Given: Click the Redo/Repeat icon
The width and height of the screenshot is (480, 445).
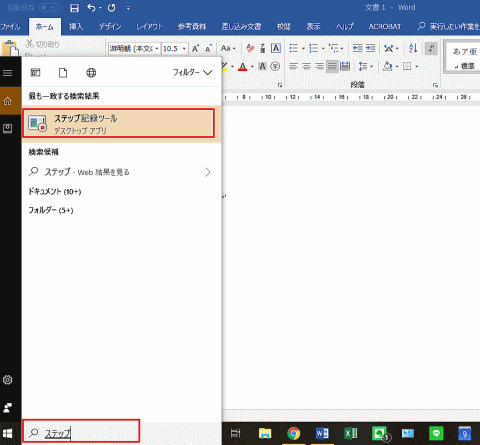Looking at the screenshot, I should tap(111, 8).
